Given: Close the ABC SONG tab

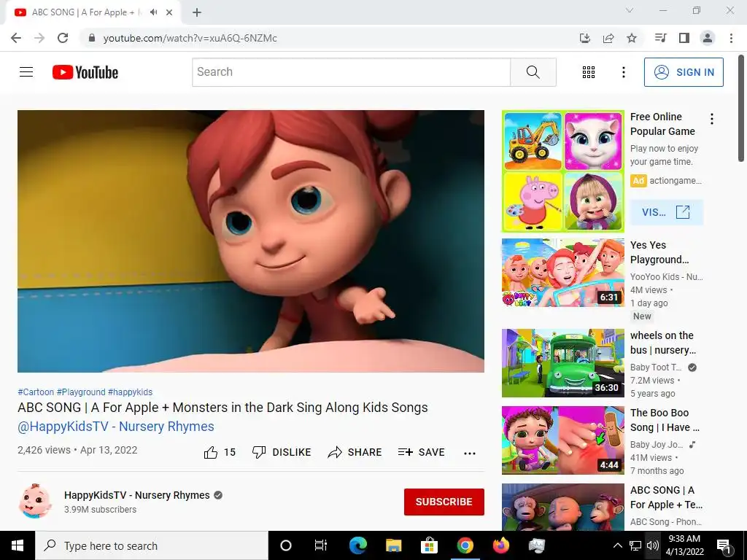Looking at the screenshot, I should 169,12.
